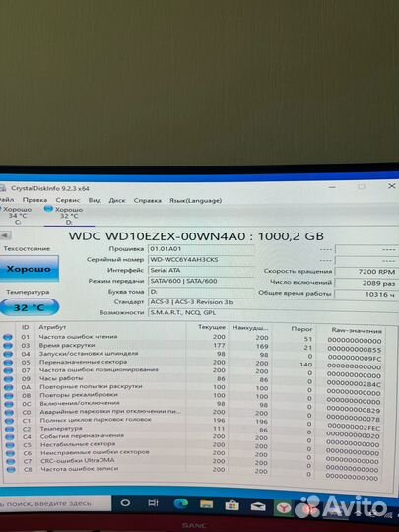Click status icon for attribute 0A
This screenshot has height=532, width=399.
coord(9,387)
